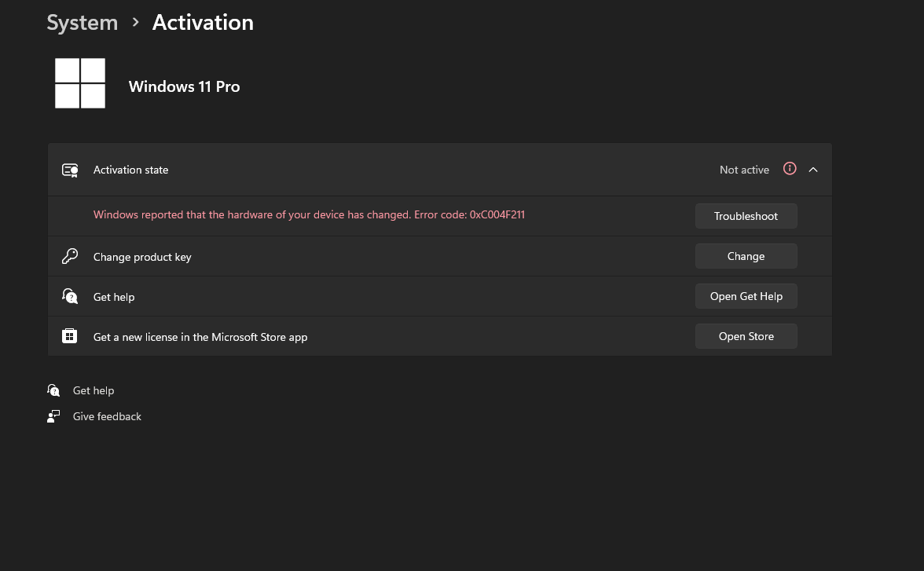
Task: Open the Give feedback link
Action: point(107,416)
